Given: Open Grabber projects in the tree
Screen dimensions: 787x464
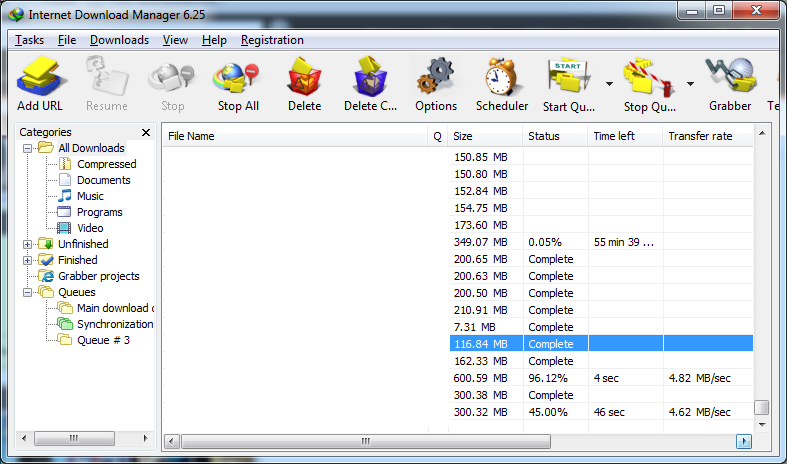Looking at the screenshot, I should 98,276.
